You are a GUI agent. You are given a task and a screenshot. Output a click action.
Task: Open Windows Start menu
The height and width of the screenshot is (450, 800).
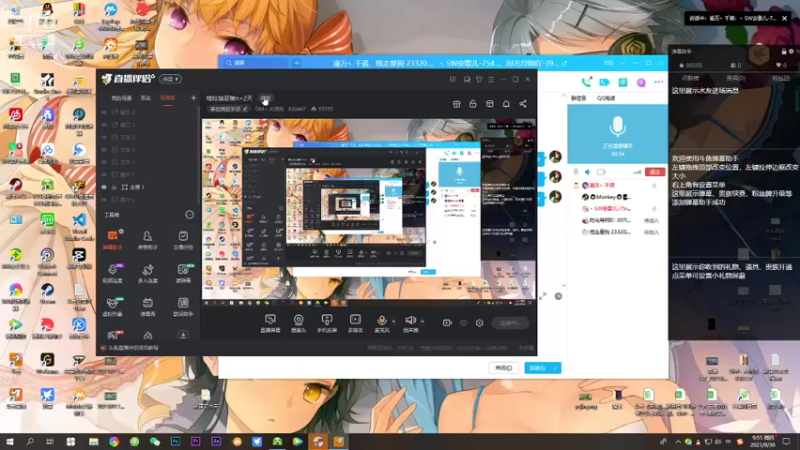9,441
